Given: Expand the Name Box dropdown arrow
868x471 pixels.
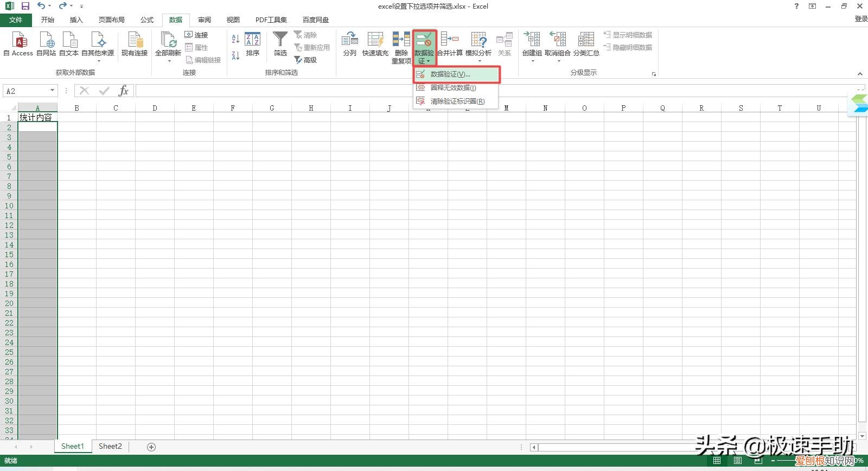Looking at the screenshot, I should (x=53, y=91).
